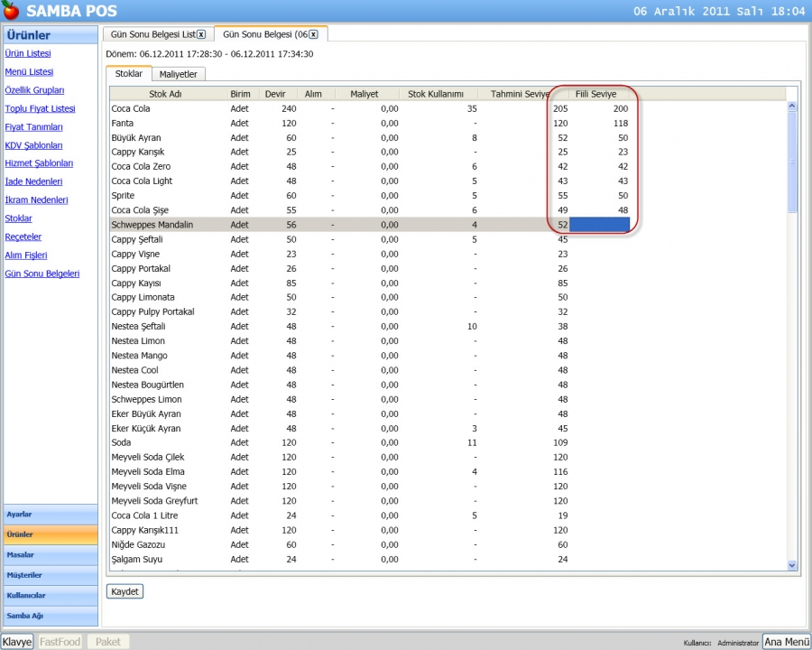This screenshot has height=650, width=812.
Task: Click scrollbar down arrow in stock table
Action: pos(792,565)
